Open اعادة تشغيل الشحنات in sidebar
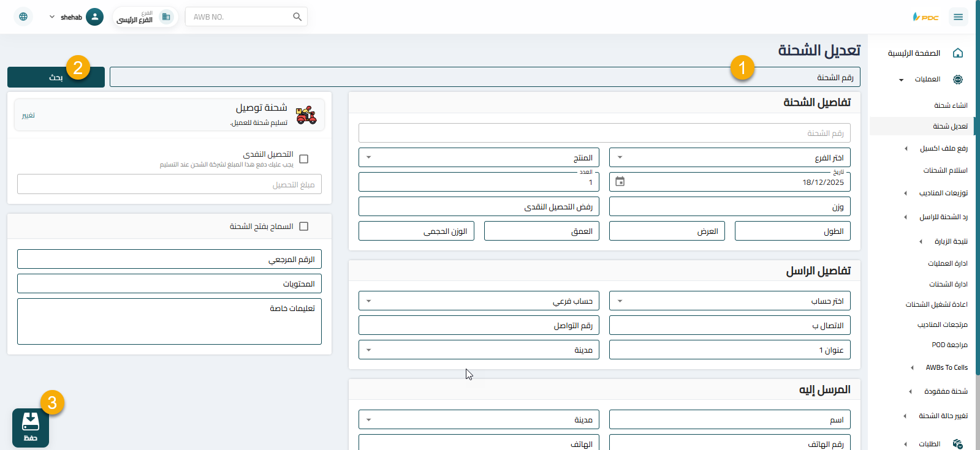This screenshot has height=450, width=980. (x=936, y=304)
